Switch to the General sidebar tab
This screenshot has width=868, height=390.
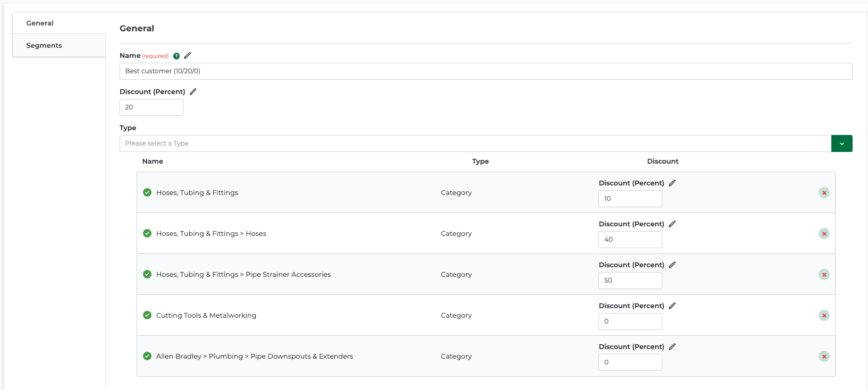[59, 23]
